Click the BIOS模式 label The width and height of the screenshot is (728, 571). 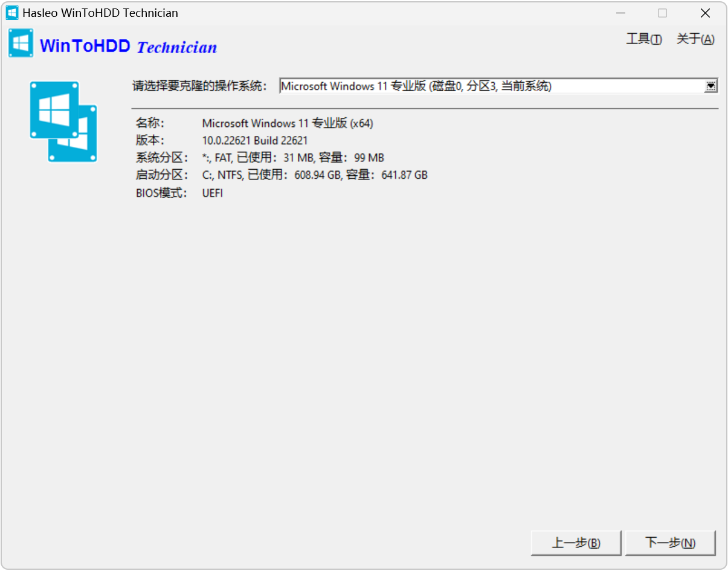point(162,194)
